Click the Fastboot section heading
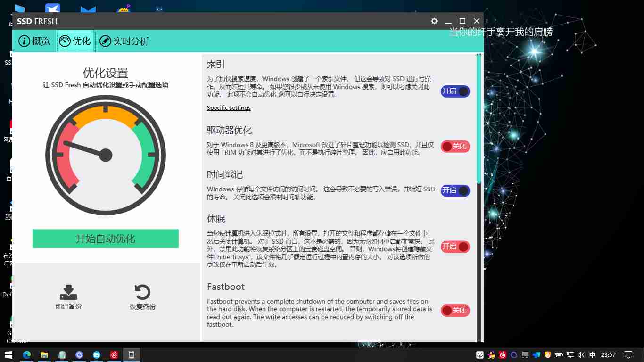This screenshot has width=644, height=362. [x=226, y=287]
